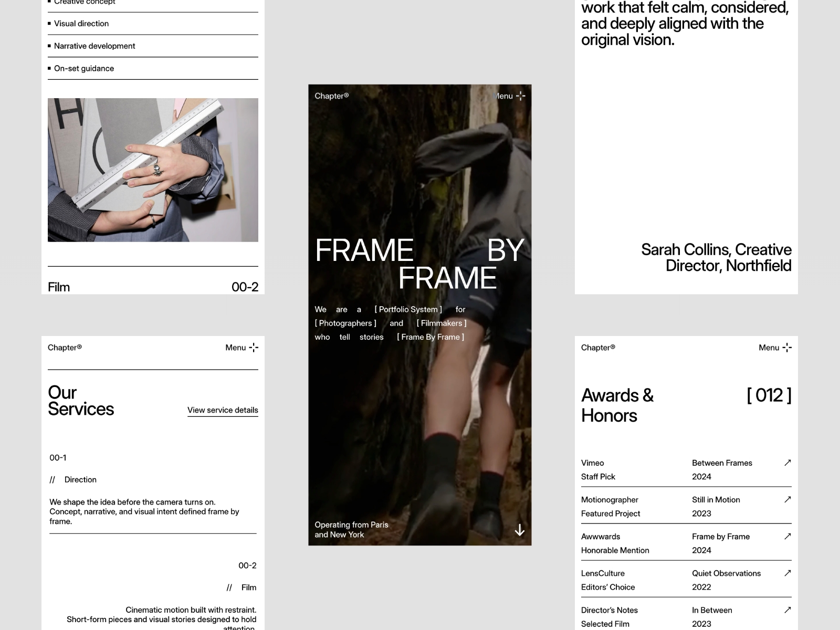Click the View service details link
This screenshot has width=840, height=630.
click(223, 410)
